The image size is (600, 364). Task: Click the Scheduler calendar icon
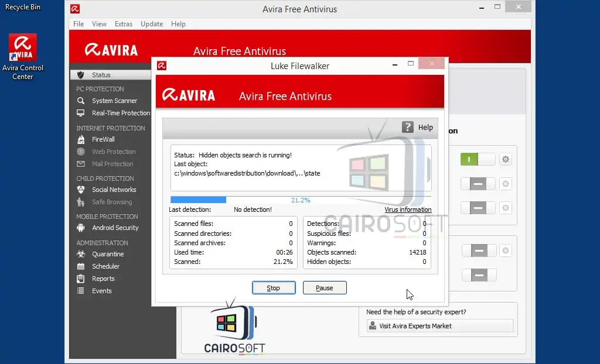point(81,266)
